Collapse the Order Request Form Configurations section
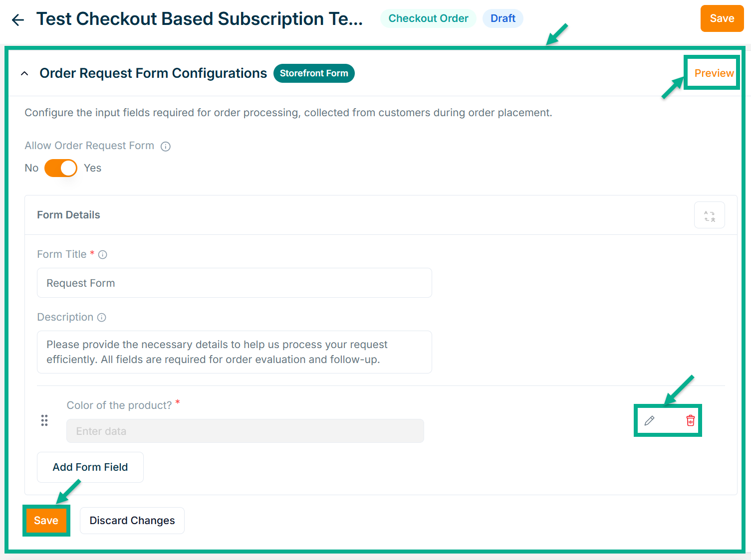The image size is (751, 560). [24, 74]
